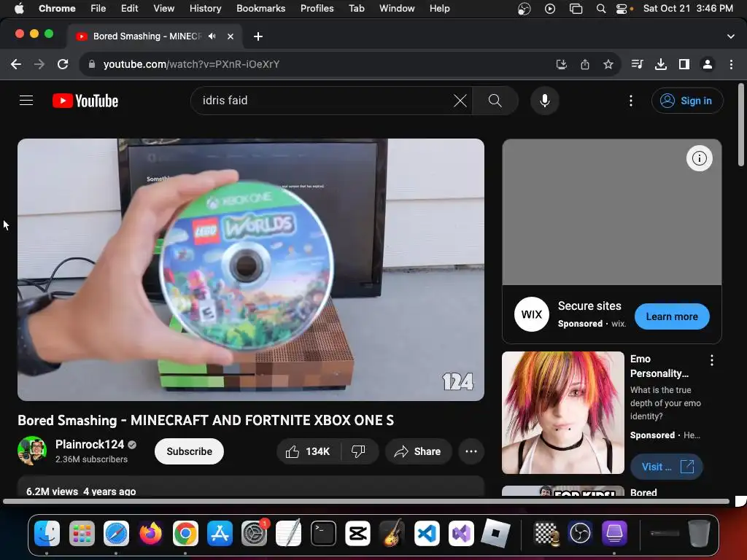Open the Chrome share icon
The height and width of the screenshot is (560, 747).
[585, 64]
